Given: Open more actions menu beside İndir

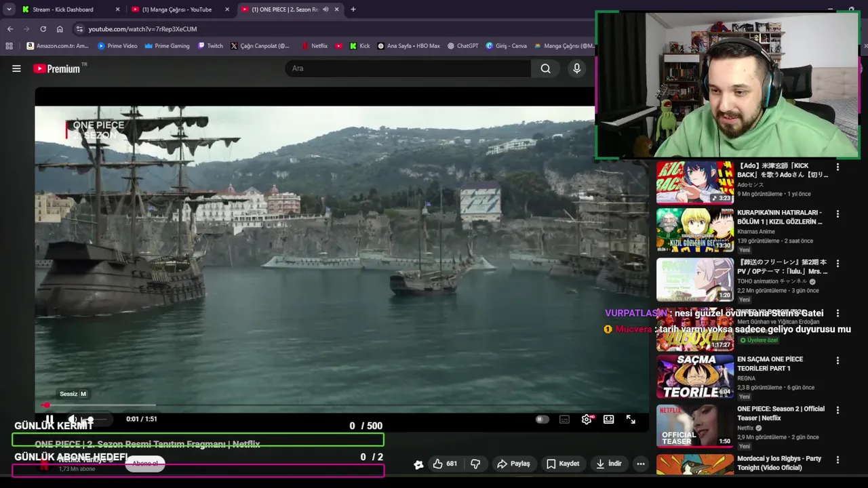Looking at the screenshot, I should pyautogui.click(x=641, y=464).
